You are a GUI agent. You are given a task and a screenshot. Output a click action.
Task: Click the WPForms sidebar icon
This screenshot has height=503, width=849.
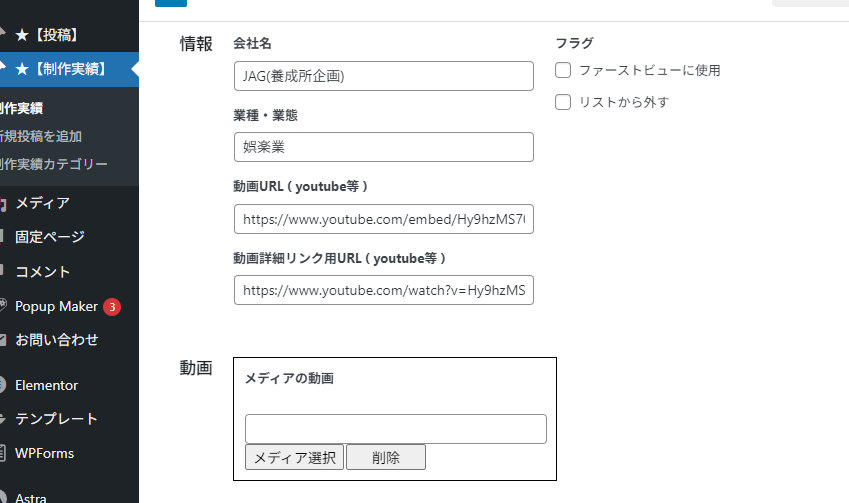[2, 453]
